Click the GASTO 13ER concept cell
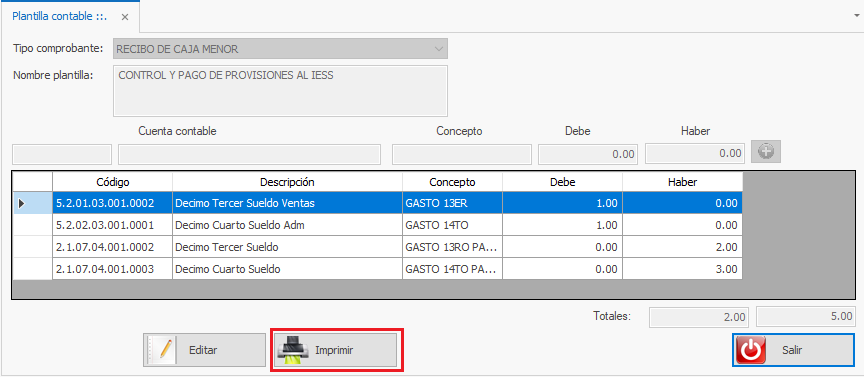 (x=452, y=203)
